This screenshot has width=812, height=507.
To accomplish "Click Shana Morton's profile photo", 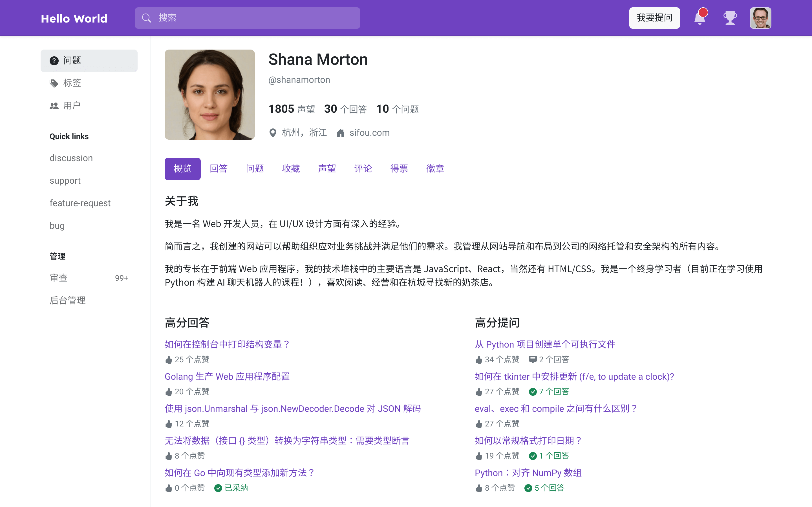I will 210,95.
